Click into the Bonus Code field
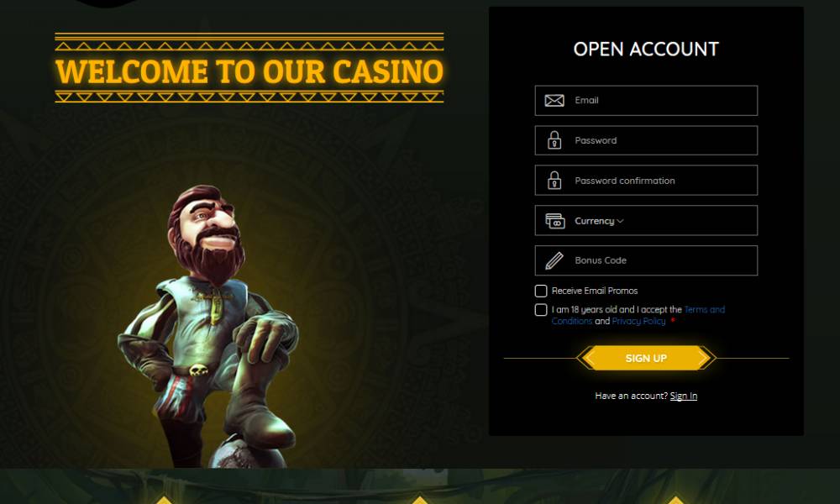This screenshot has height=504, width=840. click(646, 261)
